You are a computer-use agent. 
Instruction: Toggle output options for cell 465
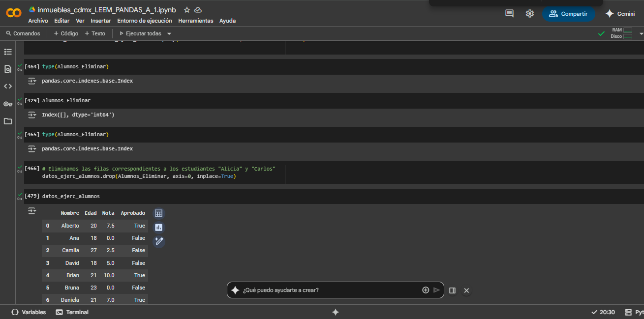click(32, 148)
